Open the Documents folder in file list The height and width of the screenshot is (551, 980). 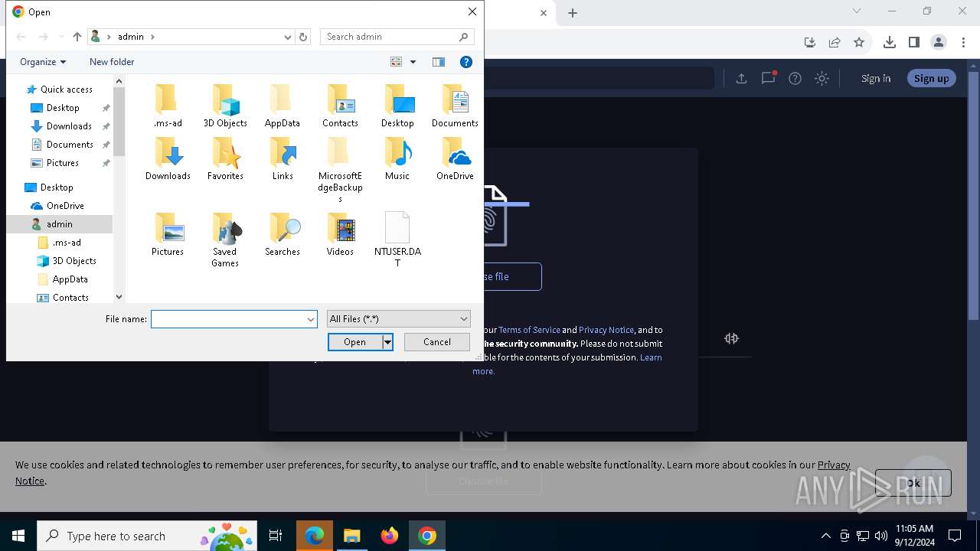point(455,106)
